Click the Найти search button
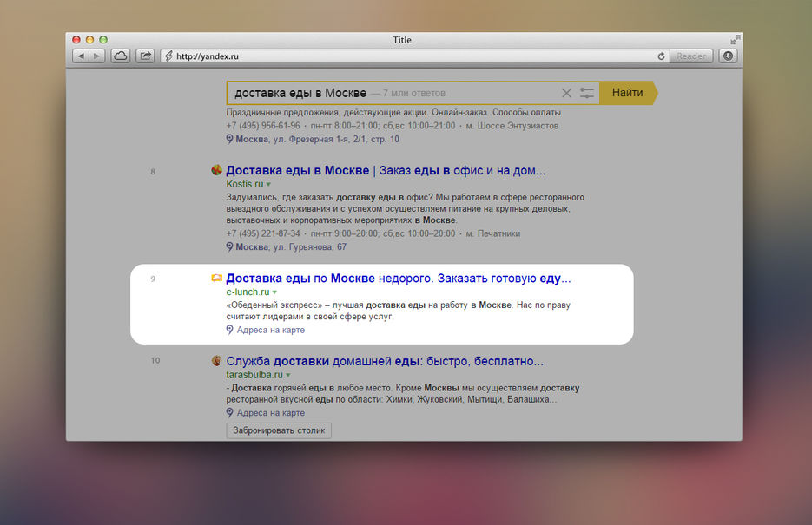This screenshot has height=525, width=812. point(628,93)
